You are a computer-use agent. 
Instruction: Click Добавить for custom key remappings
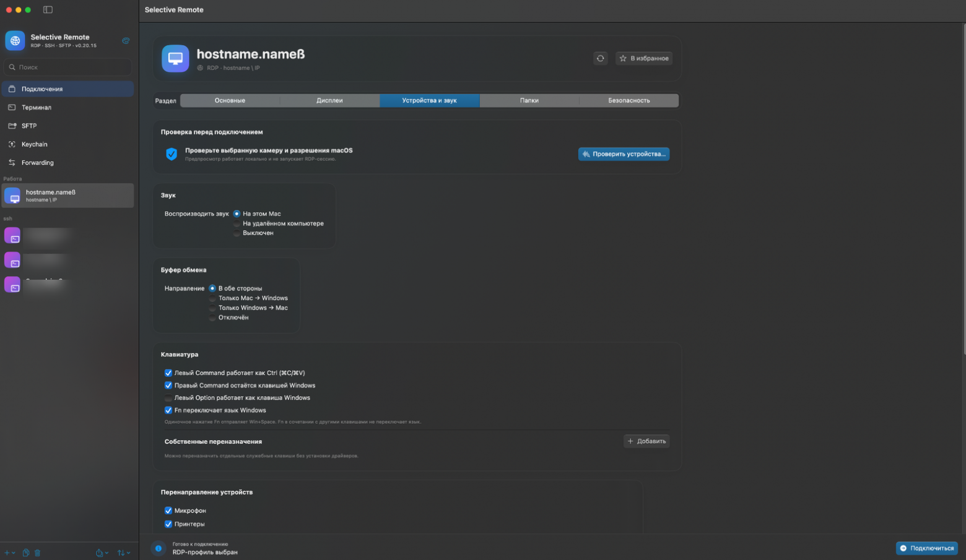(x=646, y=441)
